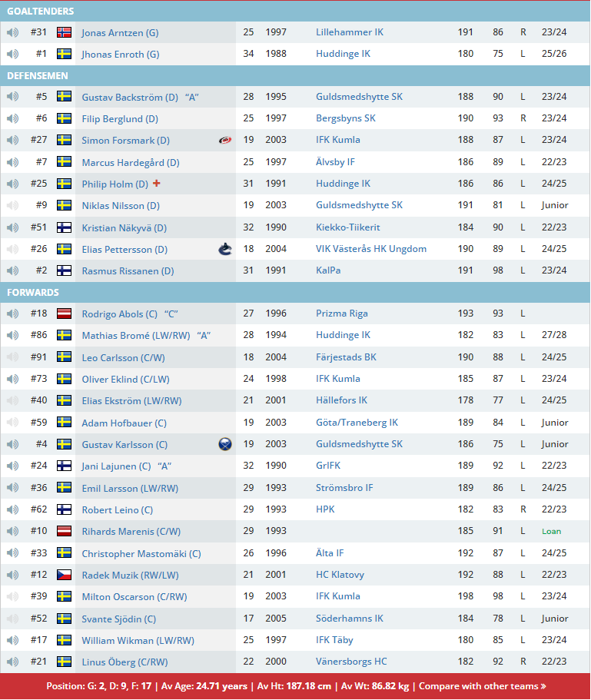Screen dimensions: 591x700
Task: Select the Goaltenders section header
Action: click(41, 12)
